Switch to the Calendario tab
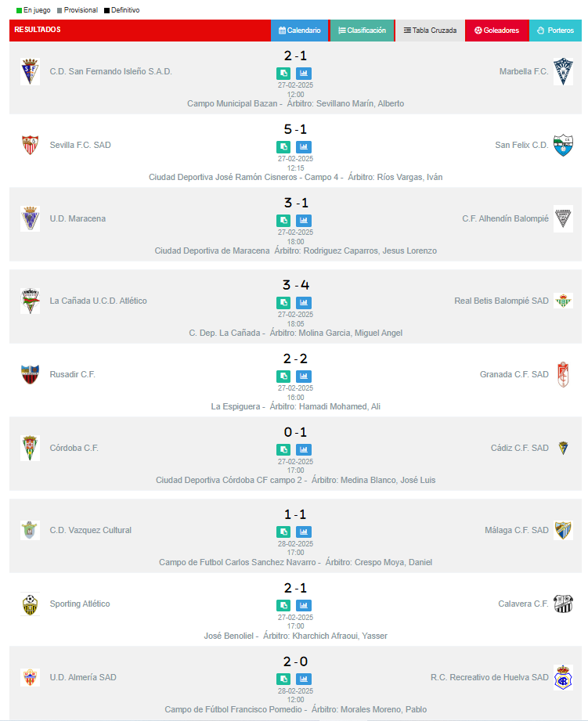Image resolution: width=588 pixels, height=721 pixels. [x=300, y=31]
